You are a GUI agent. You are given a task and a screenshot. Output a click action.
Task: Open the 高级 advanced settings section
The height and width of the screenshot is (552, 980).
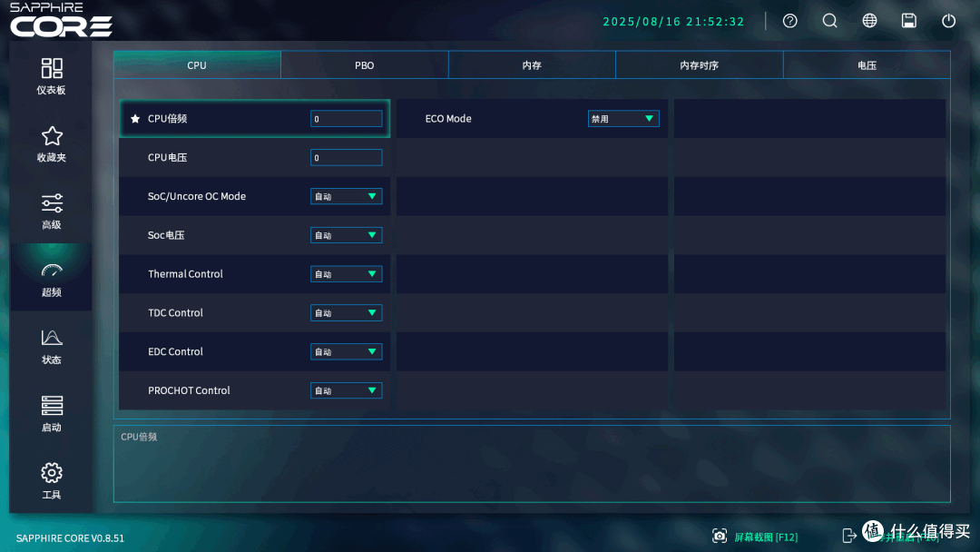(51, 212)
